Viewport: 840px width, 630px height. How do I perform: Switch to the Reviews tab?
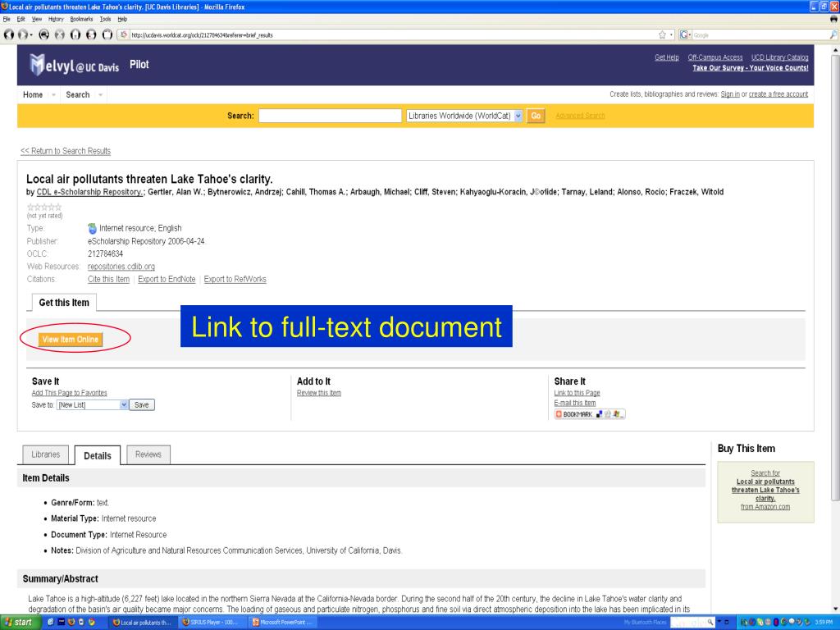[x=148, y=454]
